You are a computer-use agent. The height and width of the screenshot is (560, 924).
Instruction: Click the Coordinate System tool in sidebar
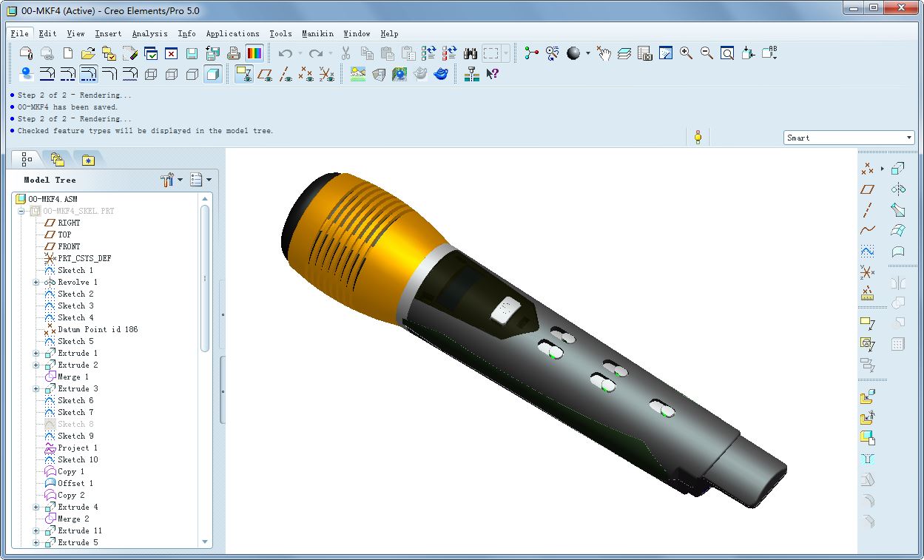pos(868,273)
